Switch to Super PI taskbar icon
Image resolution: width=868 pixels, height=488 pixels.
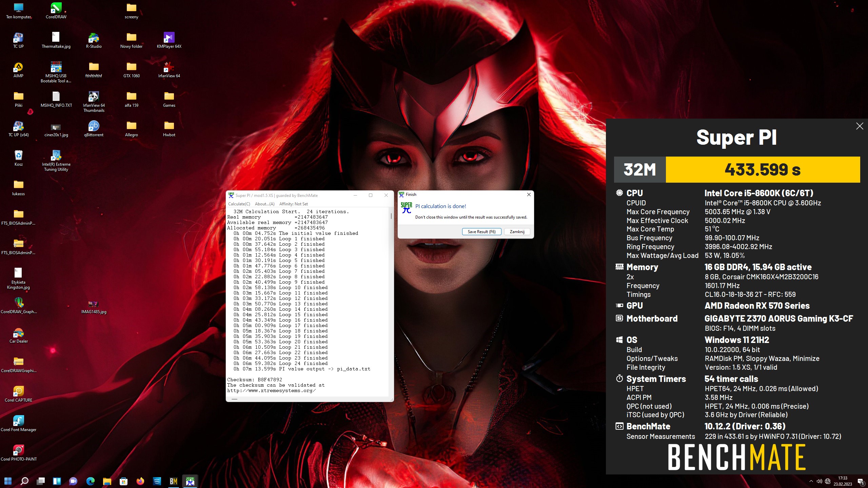pos(190,481)
